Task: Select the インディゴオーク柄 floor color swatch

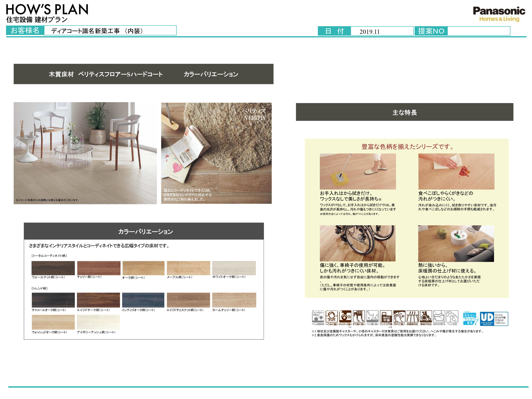Action: [143, 300]
